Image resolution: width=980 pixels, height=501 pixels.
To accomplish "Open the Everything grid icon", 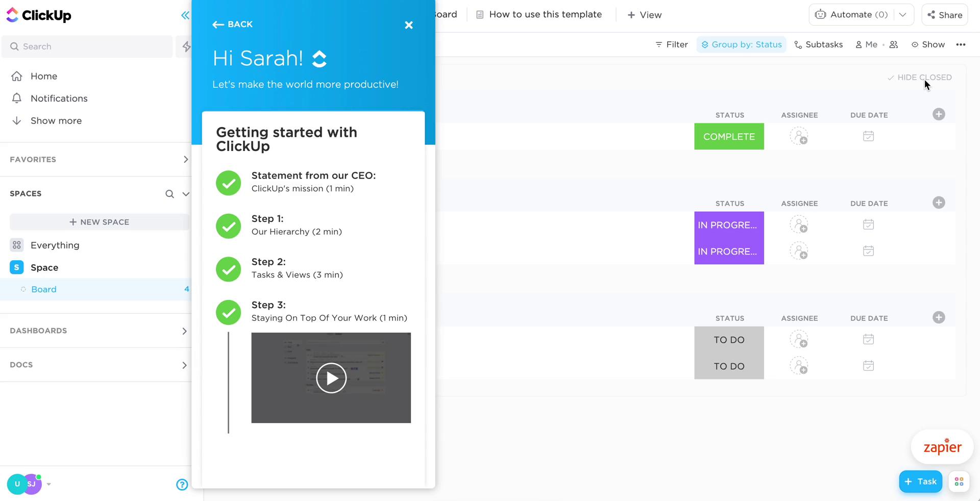I will tap(17, 245).
